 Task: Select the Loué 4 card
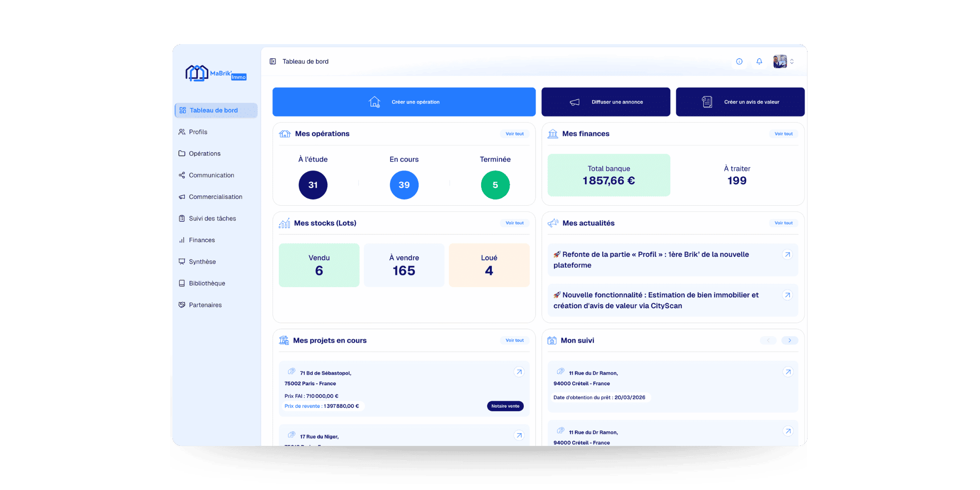(489, 265)
